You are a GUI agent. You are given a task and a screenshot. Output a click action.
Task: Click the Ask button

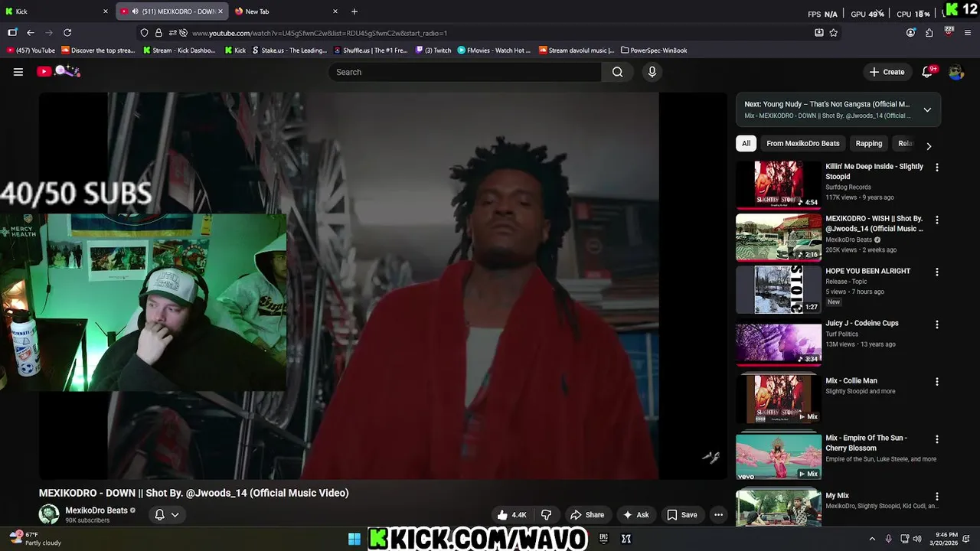coord(635,515)
